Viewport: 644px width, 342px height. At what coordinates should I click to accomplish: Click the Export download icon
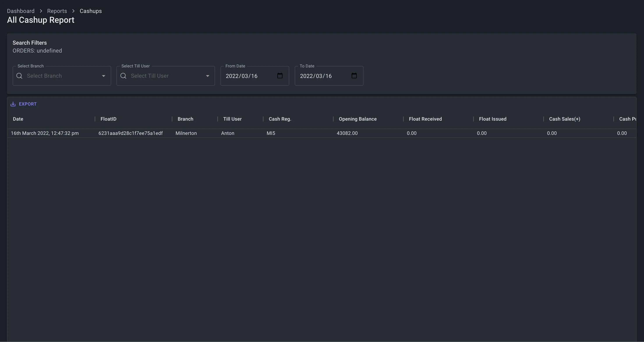point(13,104)
